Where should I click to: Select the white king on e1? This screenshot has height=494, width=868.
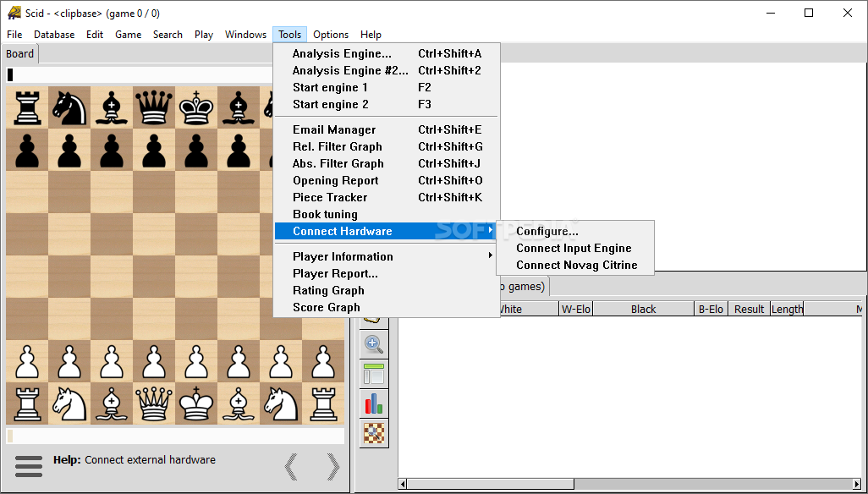[196, 403]
